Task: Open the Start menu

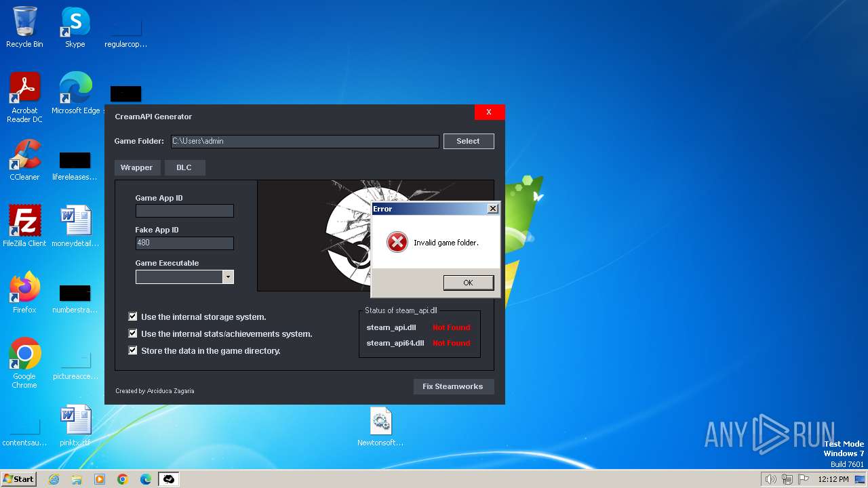Action: tap(19, 479)
